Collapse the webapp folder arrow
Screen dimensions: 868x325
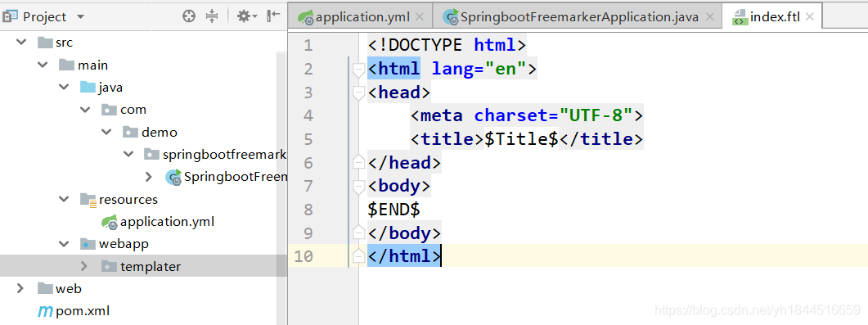click(64, 244)
